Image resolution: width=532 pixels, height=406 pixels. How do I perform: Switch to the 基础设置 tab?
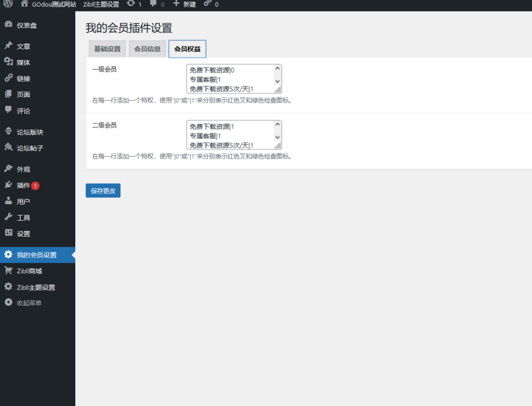pos(108,48)
